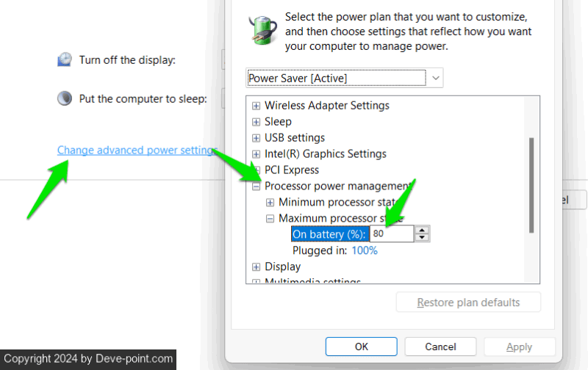Expand Minimum processor state node
This screenshot has width=588, height=370.
tap(270, 203)
